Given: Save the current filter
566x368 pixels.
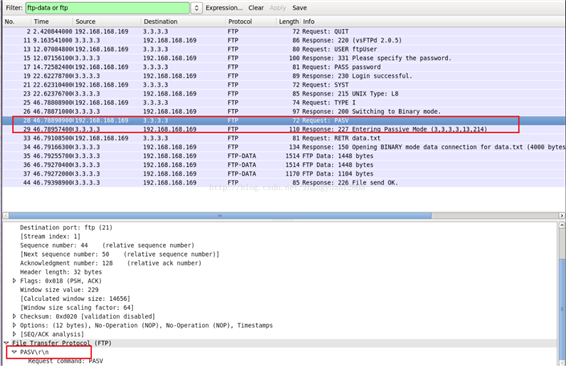Looking at the screenshot, I should (300, 8).
